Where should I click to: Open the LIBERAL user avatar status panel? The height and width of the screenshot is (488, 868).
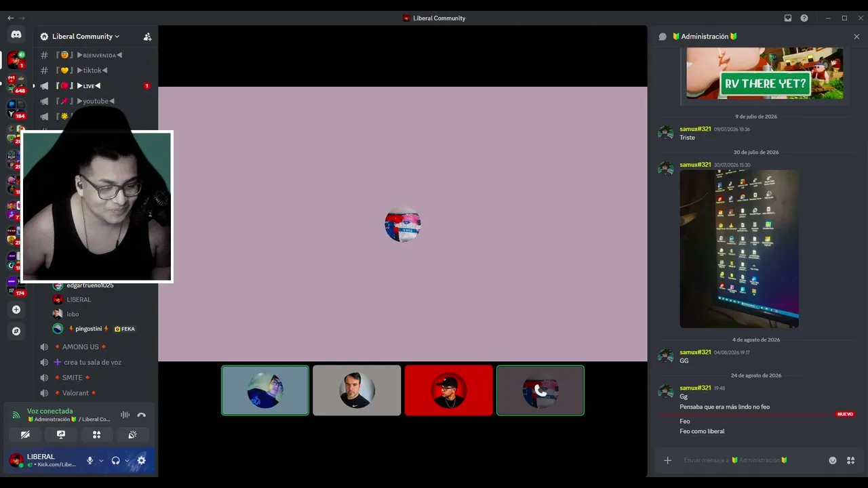pos(16,461)
